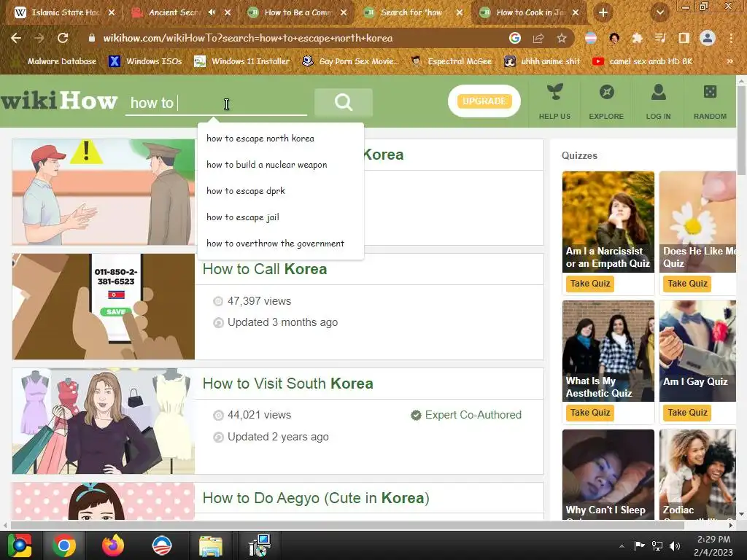
Task: Expand hidden bookmarks overflow chevron
Action: [x=729, y=61]
